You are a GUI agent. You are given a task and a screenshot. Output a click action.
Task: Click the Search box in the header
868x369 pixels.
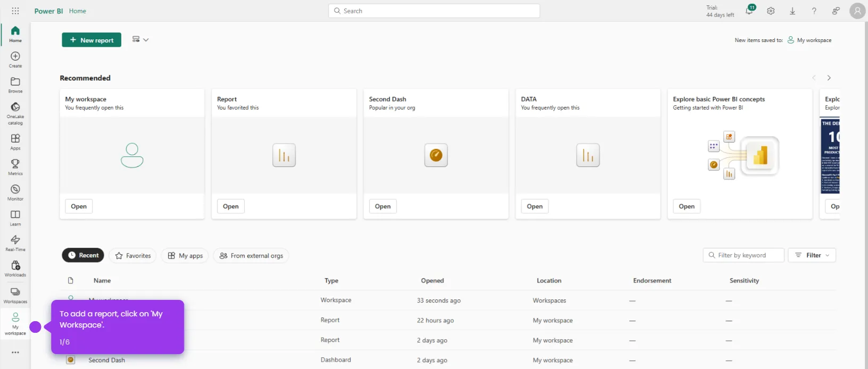434,11
